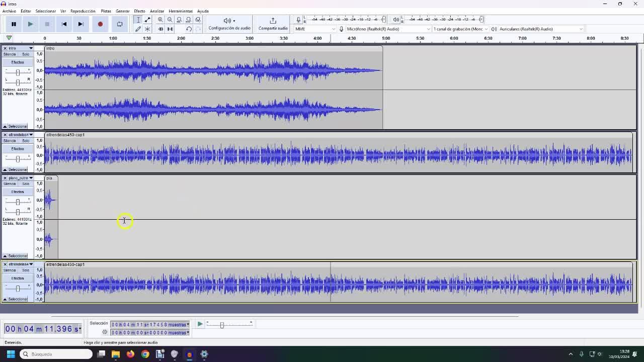
Task: Choose the Draw pencil tool
Action: point(138,29)
